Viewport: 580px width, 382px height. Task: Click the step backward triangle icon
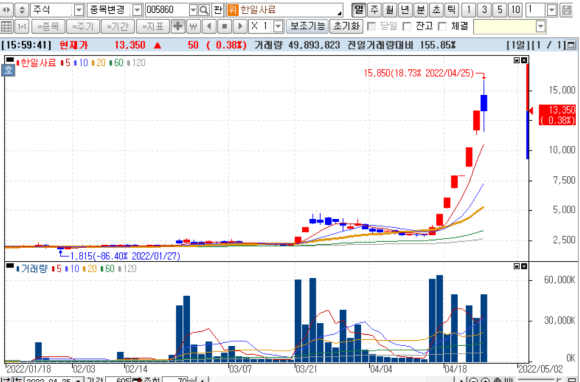coord(209,27)
